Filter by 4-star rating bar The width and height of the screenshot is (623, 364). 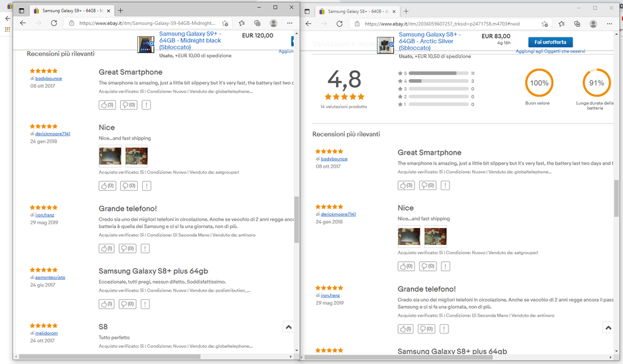[438, 81]
